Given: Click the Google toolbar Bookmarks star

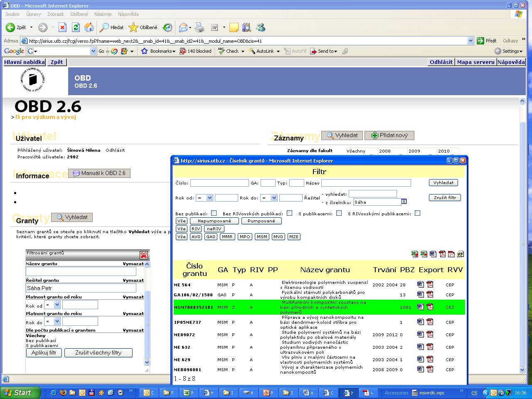Looking at the screenshot, I should [x=145, y=51].
